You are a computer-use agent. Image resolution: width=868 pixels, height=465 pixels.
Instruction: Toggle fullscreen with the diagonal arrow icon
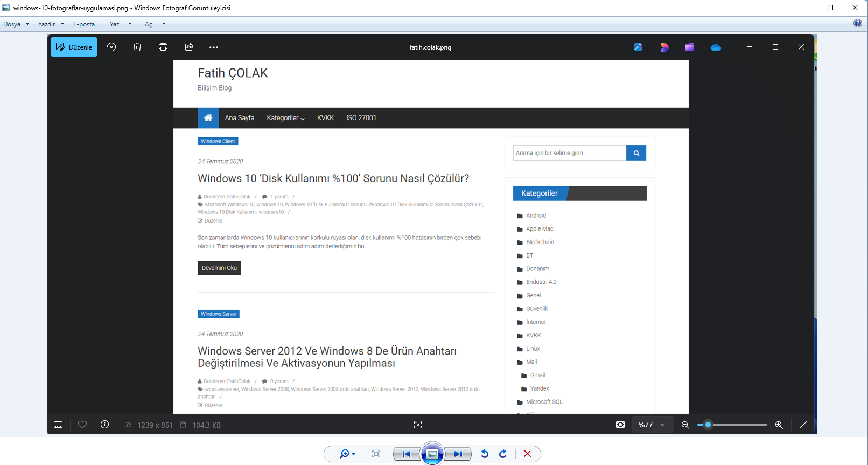[803, 425]
